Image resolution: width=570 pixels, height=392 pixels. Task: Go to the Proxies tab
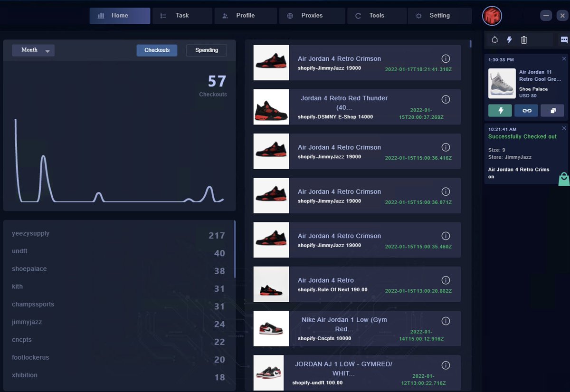[312, 16]
